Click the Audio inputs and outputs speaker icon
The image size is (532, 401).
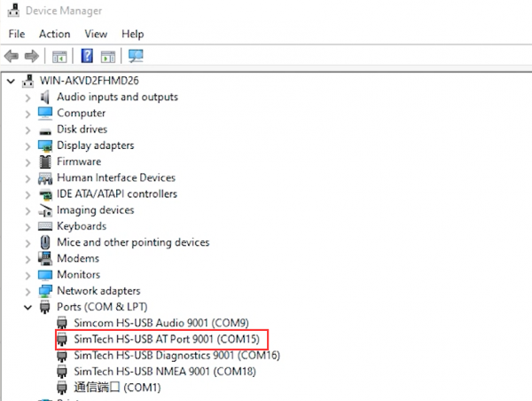(45, 97)
